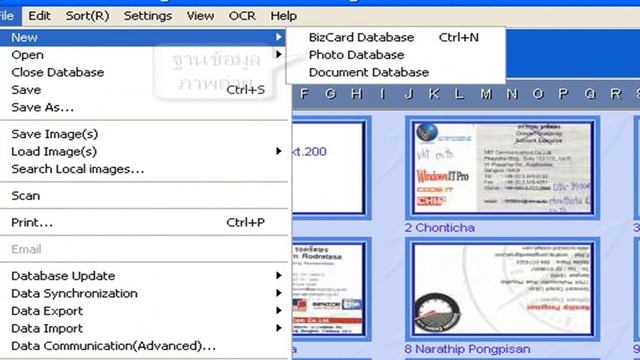Click the '2 Chonticha' card label
The width and height of the screenshot is (640, 360).
(x=440, y=228)
